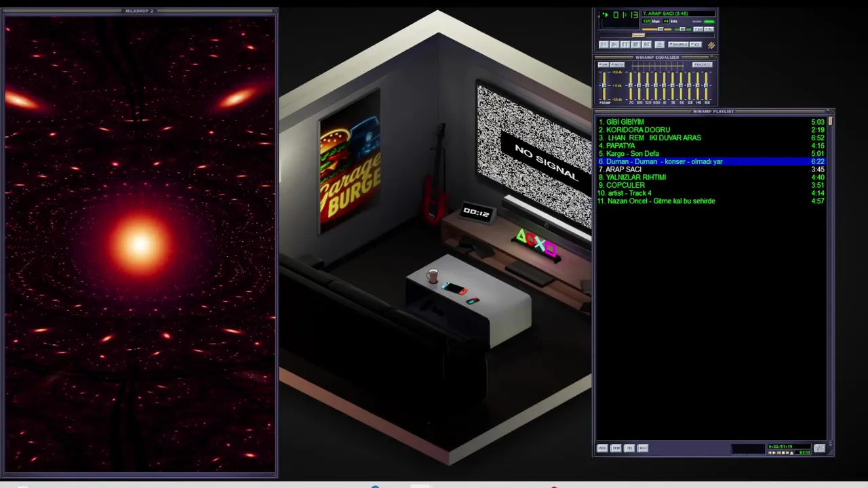Screen dimensions: 868x488
Task: Click the Winamp Playlist title bar
Action: point(713,111)
